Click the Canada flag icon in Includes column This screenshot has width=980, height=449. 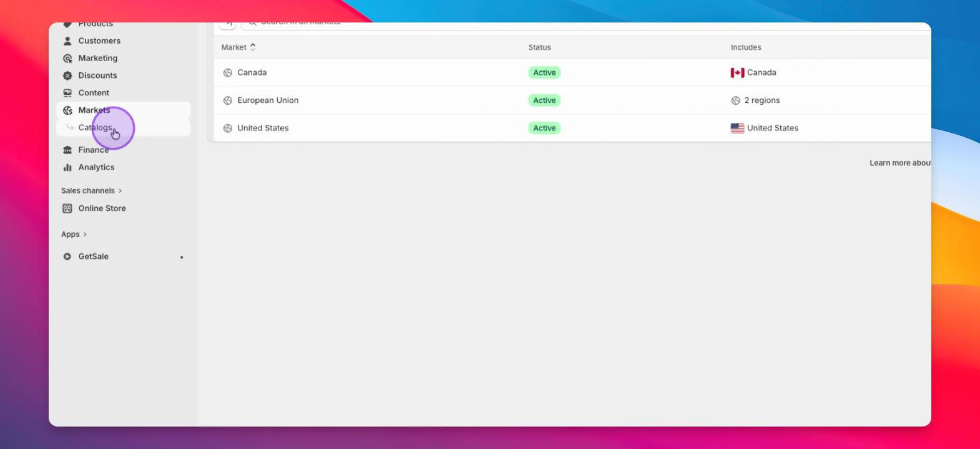pos(737,73)
